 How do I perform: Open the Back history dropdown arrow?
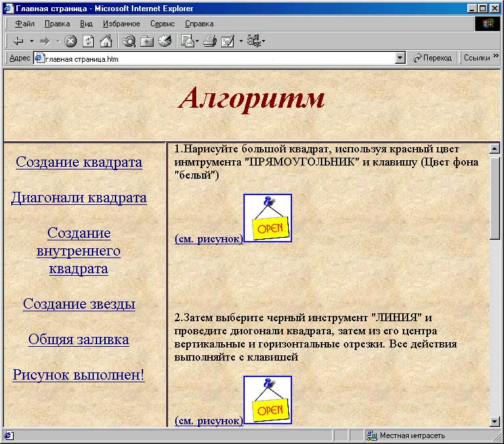(31, 41)
